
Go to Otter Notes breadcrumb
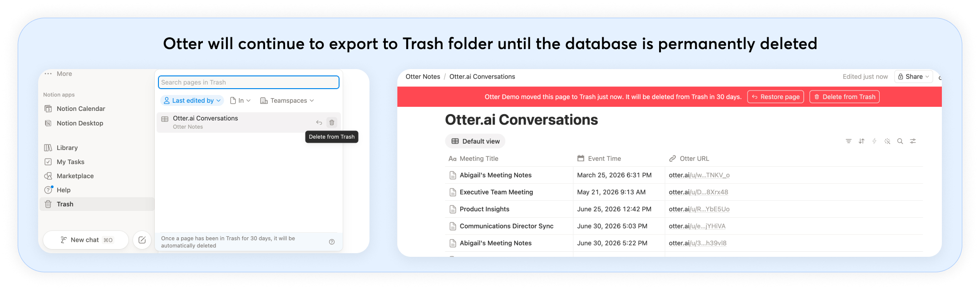(x=423, y=76)
